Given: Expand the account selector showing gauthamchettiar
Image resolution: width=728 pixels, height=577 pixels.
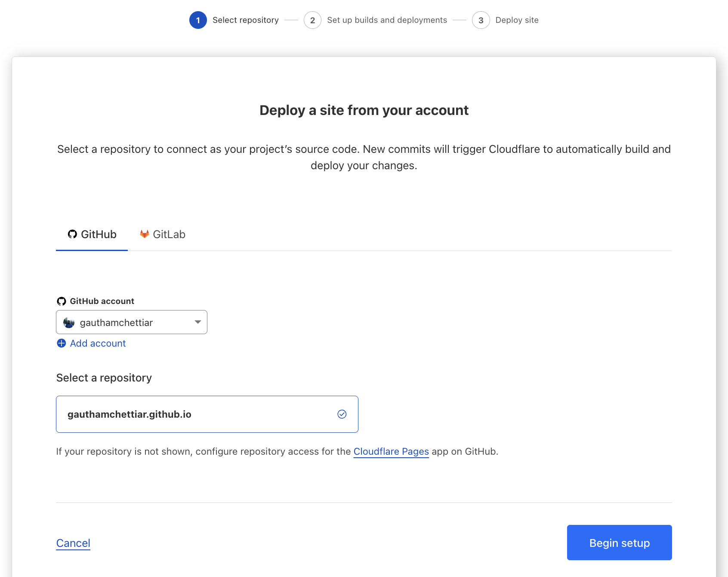Looking at the screenshot, I should tap(131, 322).
